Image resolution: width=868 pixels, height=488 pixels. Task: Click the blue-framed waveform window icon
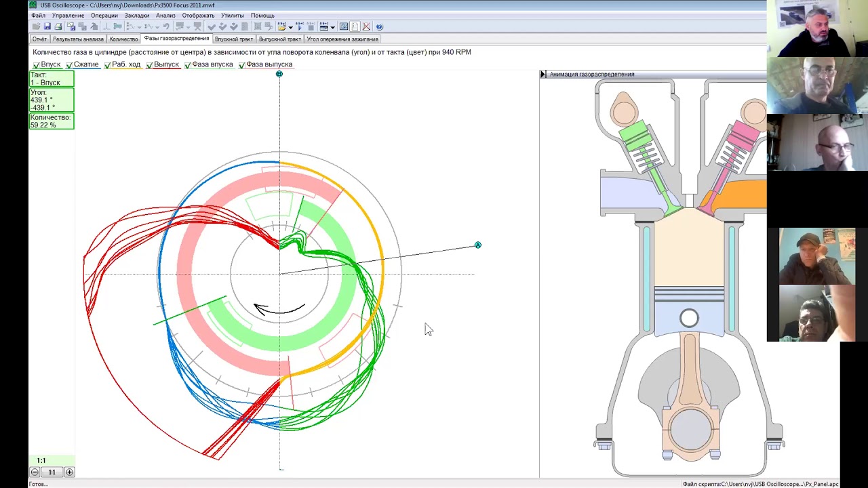tap(344, 26)
